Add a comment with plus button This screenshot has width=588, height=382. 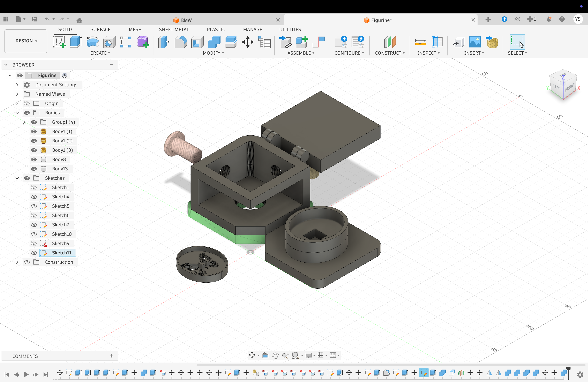[112, 356]
